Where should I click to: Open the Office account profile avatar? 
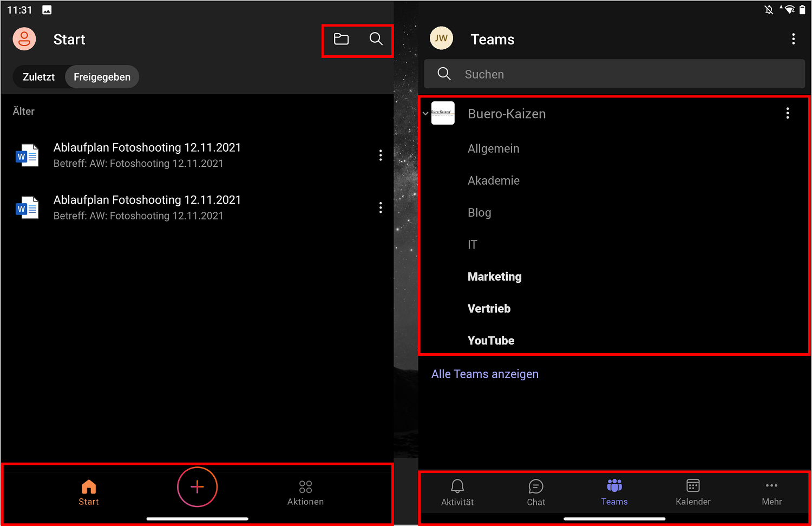point(24,39)
